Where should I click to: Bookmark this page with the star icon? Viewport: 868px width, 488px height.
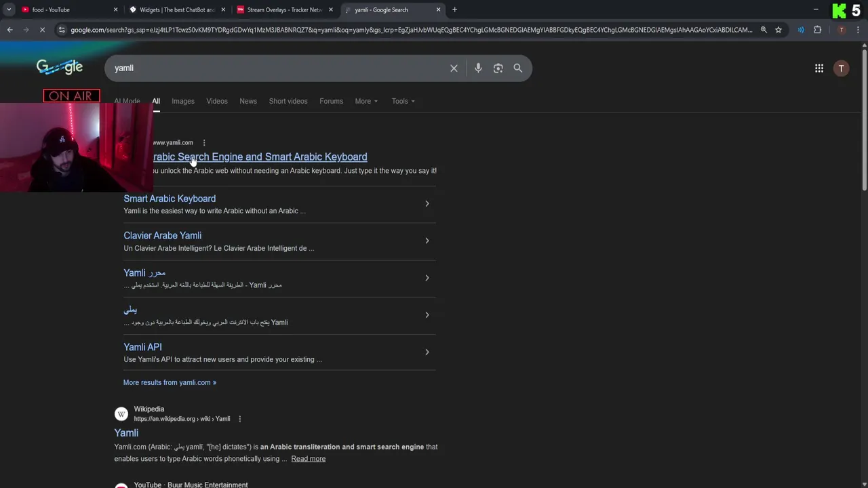[778, 30]
